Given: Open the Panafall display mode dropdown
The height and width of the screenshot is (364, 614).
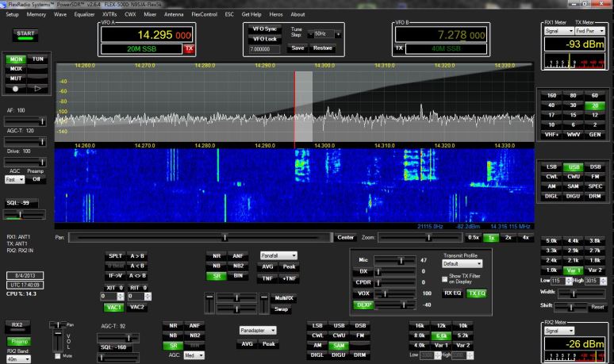Looking at the screenshot, I should [x=278, y=255].
